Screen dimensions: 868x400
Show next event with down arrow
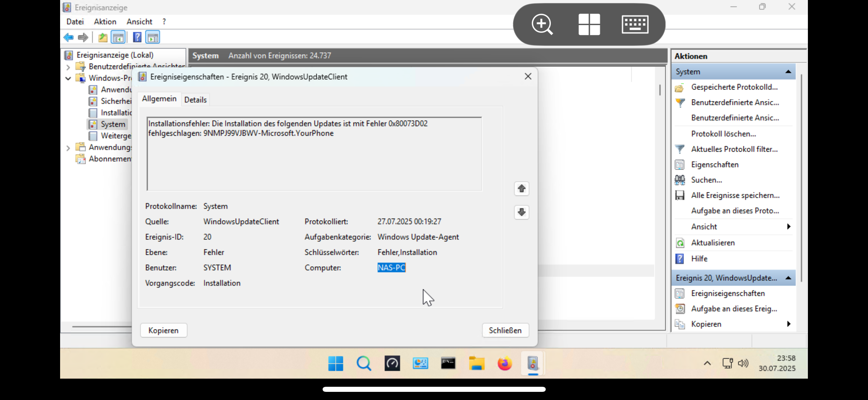pos(521,212)
